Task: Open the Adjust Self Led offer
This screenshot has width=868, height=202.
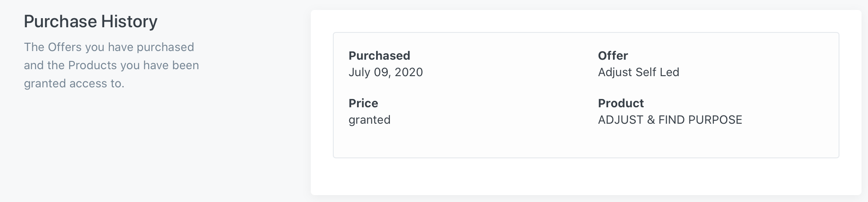Action: coord(638,72)
